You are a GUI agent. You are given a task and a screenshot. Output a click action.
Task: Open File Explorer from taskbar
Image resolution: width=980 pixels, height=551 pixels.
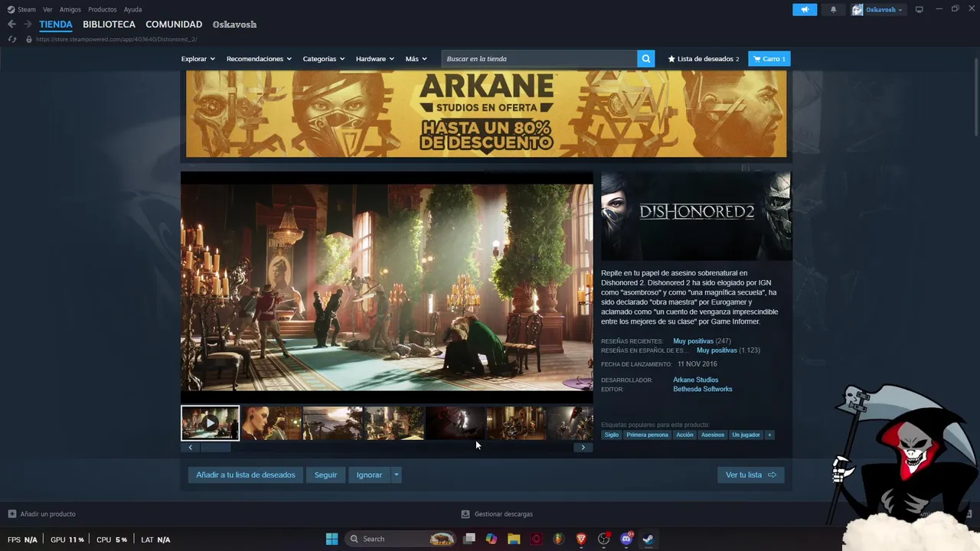[x=514, y=539]
